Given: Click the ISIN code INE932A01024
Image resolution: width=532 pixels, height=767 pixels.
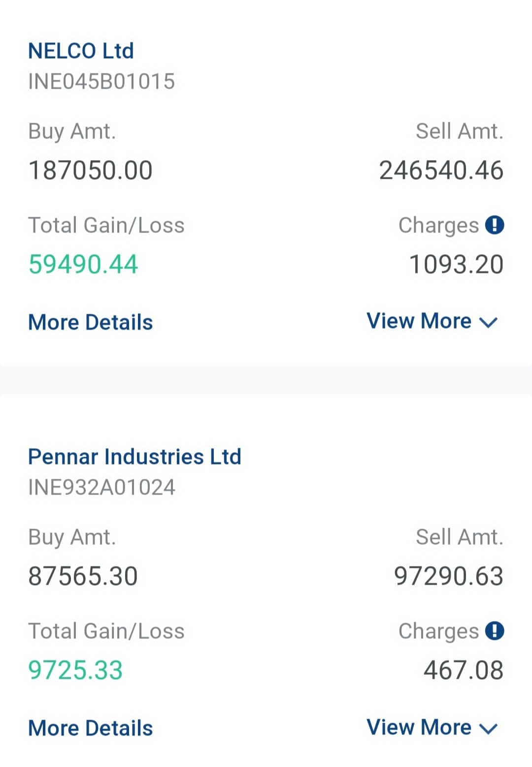Looking at the screenshot, I should tap(101, 487).
